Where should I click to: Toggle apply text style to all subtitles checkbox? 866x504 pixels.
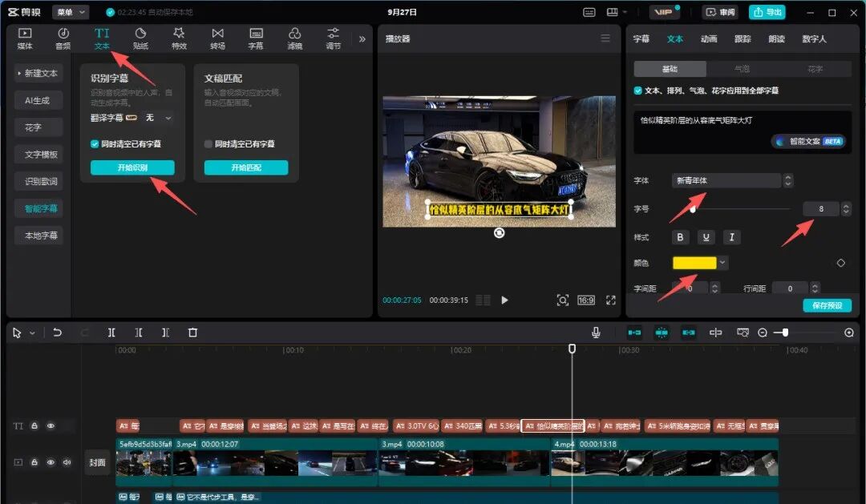(x=638, y=91)
